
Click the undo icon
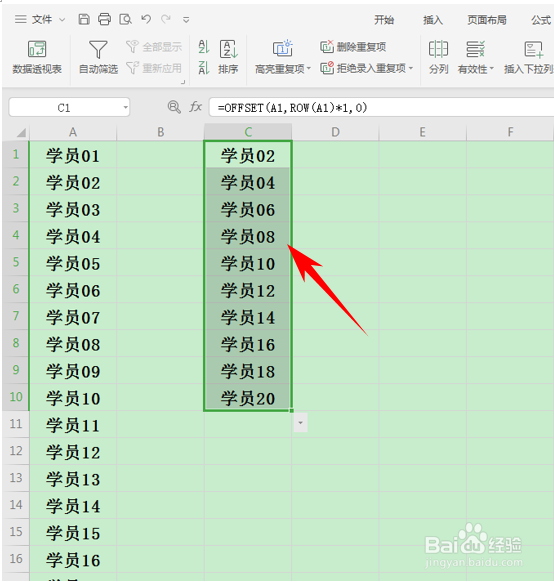[x=146, y=19]
